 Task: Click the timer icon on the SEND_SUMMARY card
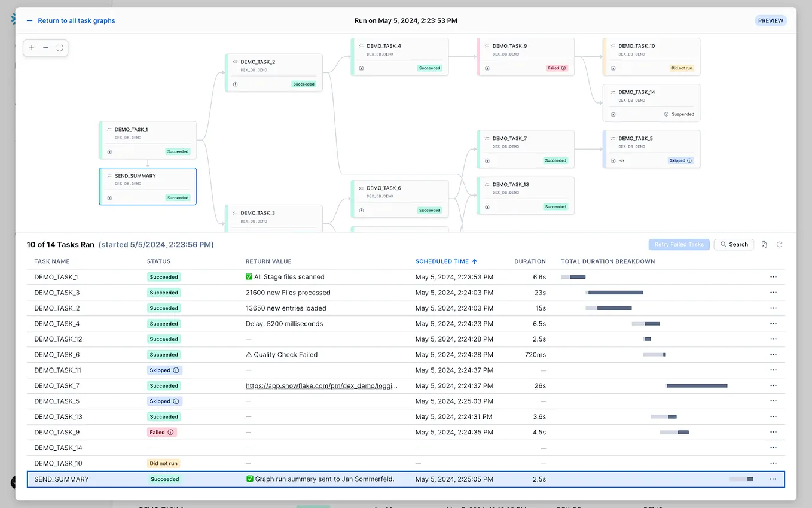(108, 198)
